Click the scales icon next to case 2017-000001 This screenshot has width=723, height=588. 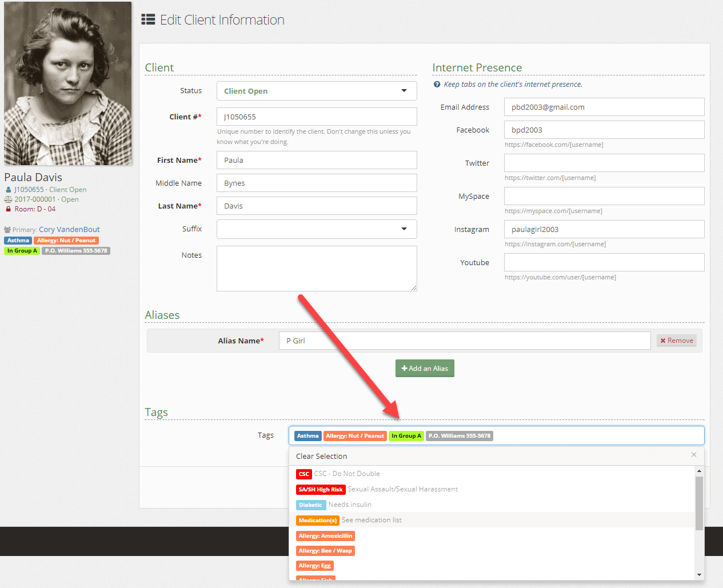coord(8,199)
